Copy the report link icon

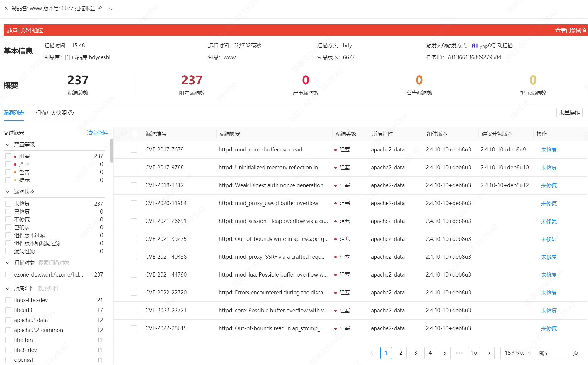[100, 8]
